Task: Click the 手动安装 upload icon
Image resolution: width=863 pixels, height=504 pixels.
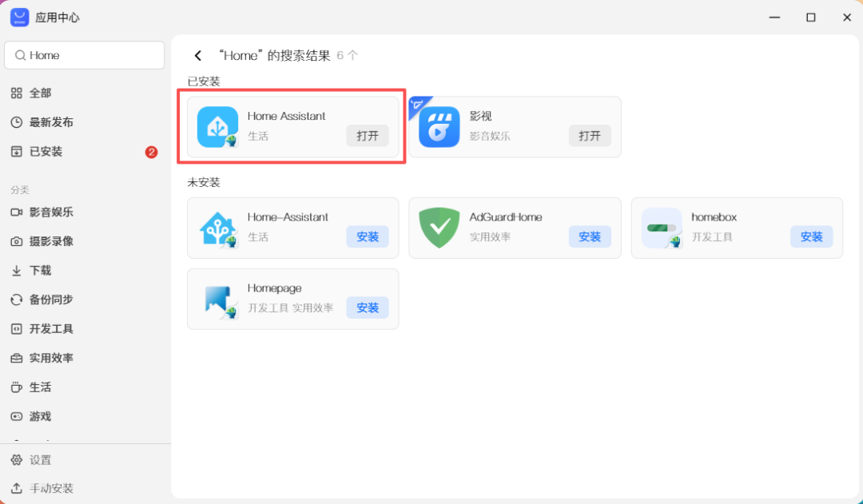Action: 17,488
